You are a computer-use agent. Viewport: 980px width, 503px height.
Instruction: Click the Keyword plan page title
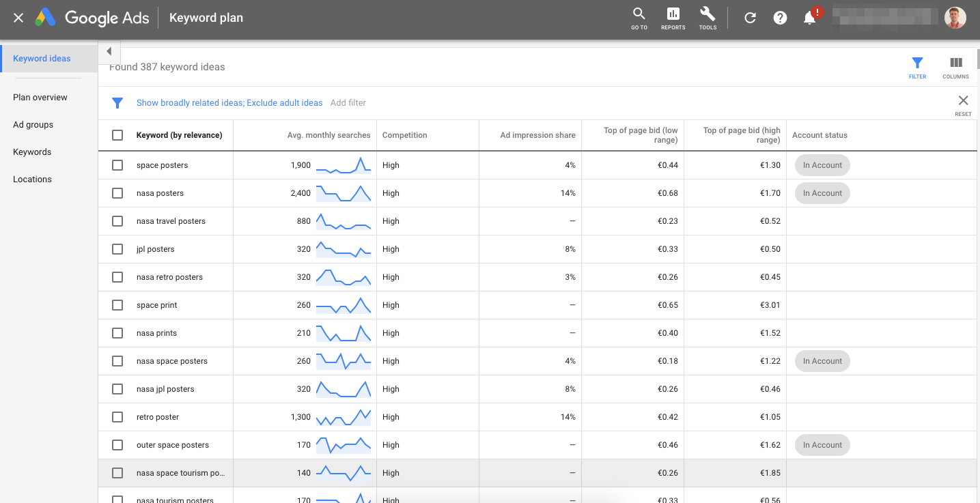coord(206,18)
